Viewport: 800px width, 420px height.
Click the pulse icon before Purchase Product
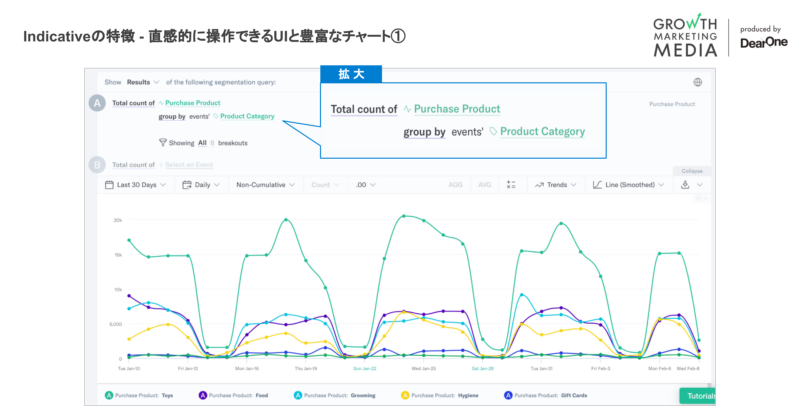click(x=161, y=103)
